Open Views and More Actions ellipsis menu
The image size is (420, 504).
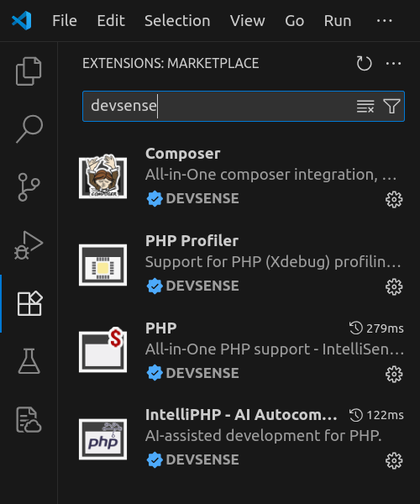[393, 63]
